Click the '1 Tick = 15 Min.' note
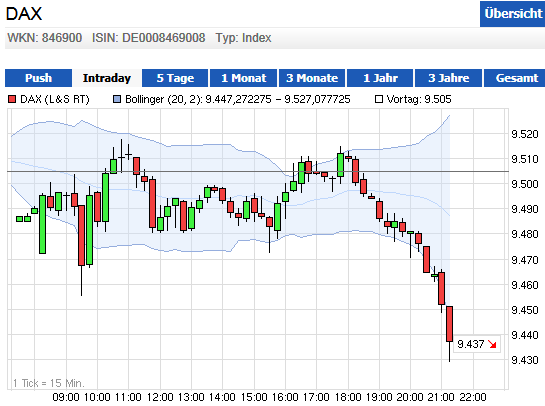545x406 pixels. pyautogui.click(x=49, y=383)
